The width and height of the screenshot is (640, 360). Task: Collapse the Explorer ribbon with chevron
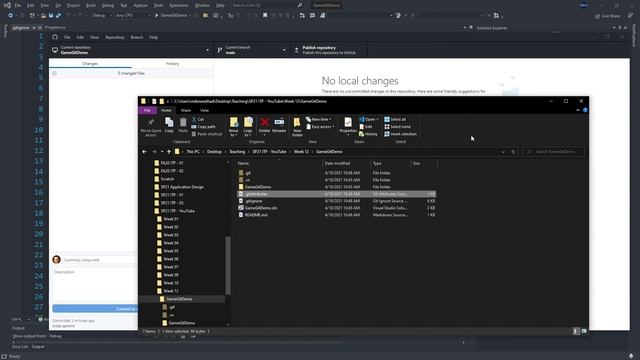click(x=578, y=110)
